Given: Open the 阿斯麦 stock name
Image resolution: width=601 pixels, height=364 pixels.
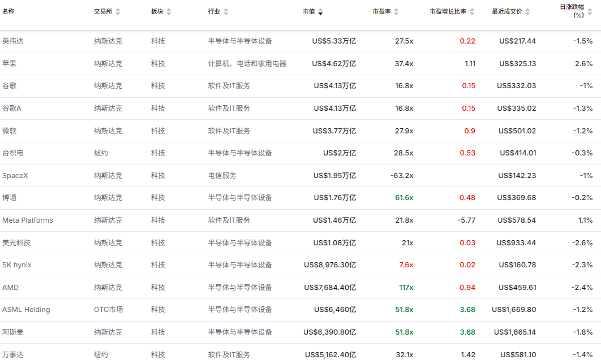Looking at the screenshot, I should (13, 332).
